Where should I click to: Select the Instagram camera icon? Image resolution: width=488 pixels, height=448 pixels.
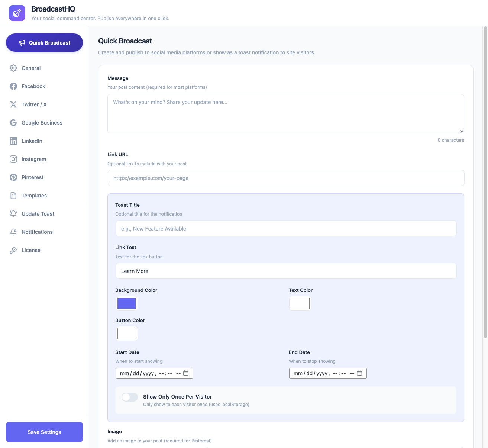(x=13, y=159)
